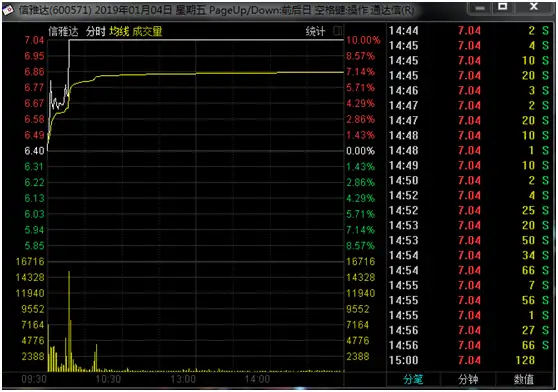
Task: Select the 14:56 row with volume 66
Action: click(469, 345)
